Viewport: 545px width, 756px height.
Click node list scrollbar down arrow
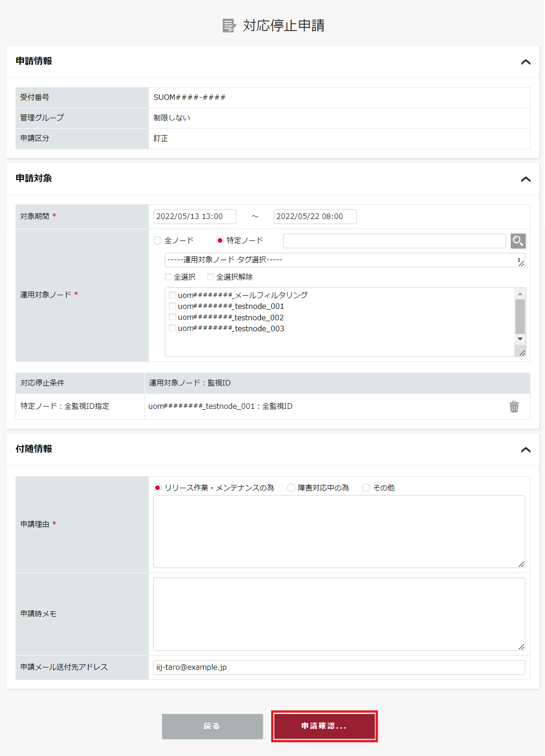520,339
